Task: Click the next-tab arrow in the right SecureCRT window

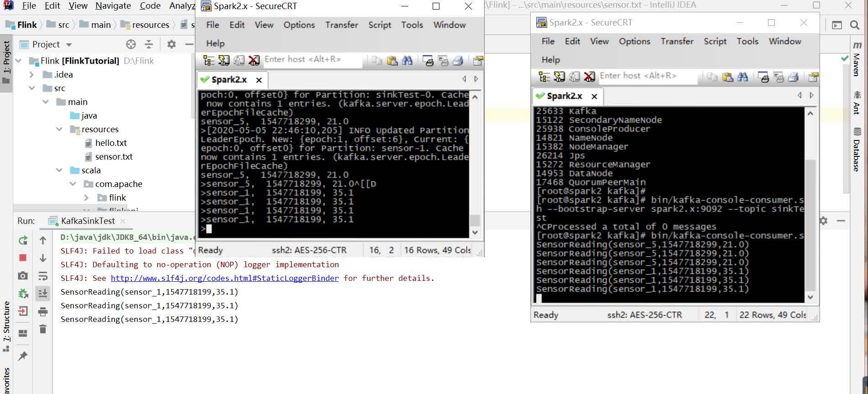Action: click(x=811, y=95)
